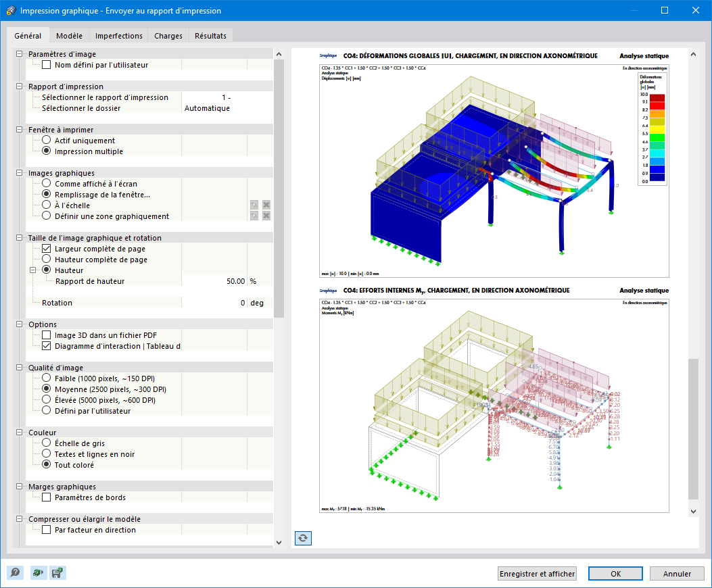Collapse the Marges graphiques section
The height and width of the screenshot is (588, 712).
point(19,487)
